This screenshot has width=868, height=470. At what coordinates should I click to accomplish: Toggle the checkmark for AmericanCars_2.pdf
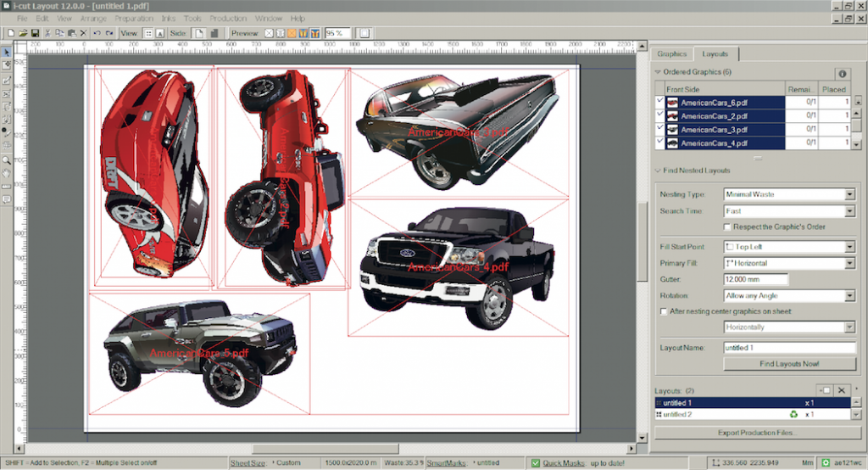(x=659, y=115)
